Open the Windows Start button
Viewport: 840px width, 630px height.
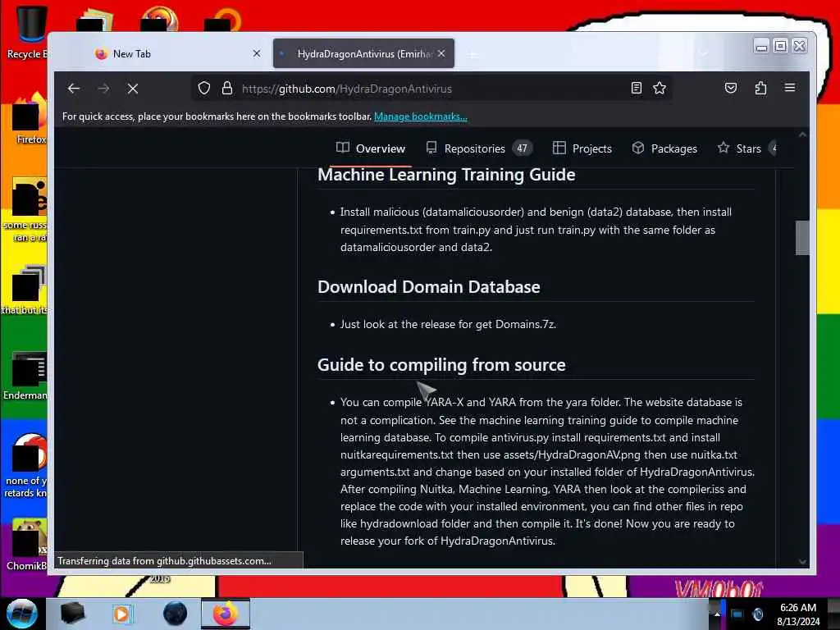(x=21, y=614)
